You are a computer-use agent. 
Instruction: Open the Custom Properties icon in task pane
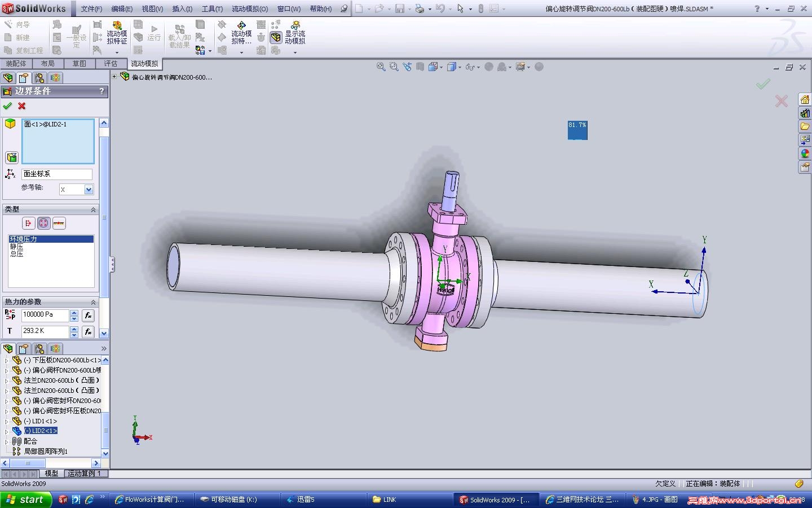[805, 167]
